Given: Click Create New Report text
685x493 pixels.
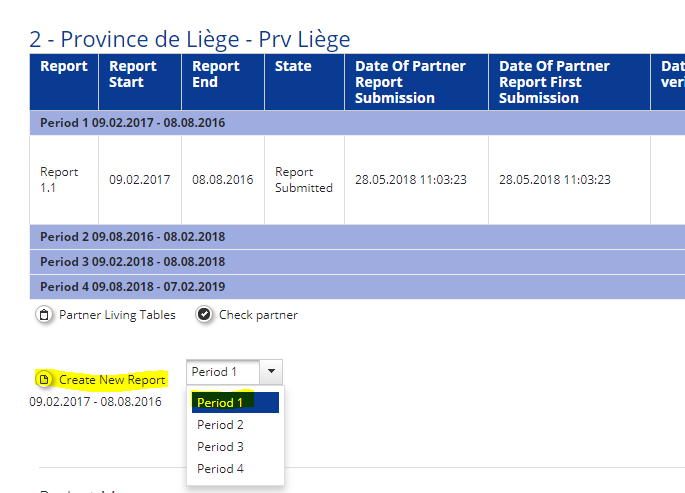Looking at the screenshot, I should tap(112, 380).
